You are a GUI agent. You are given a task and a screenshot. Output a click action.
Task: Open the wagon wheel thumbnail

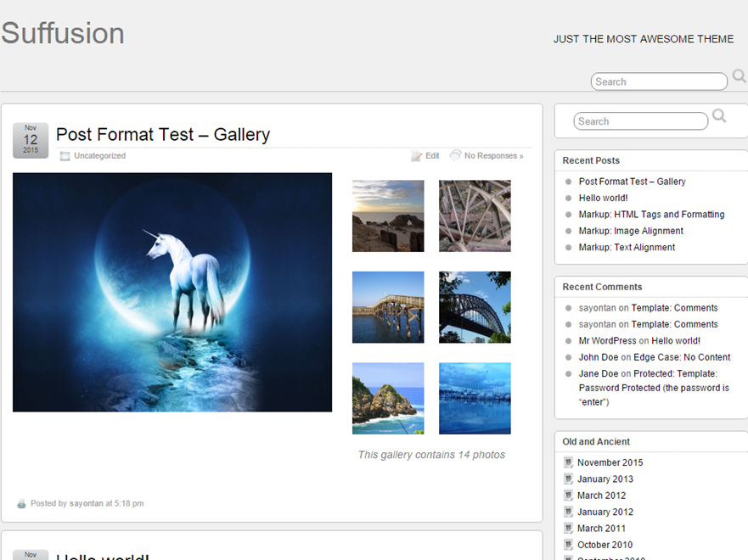click(x=475, y=216)
